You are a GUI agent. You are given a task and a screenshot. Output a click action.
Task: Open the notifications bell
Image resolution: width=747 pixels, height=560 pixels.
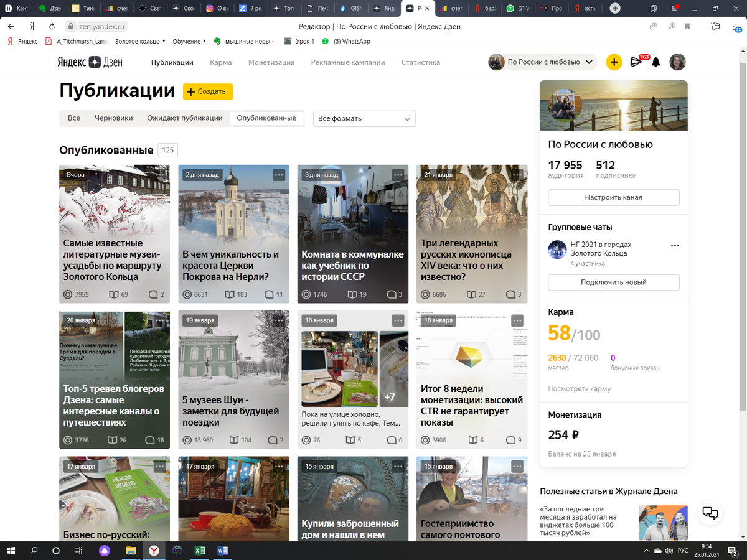point(655,62)
